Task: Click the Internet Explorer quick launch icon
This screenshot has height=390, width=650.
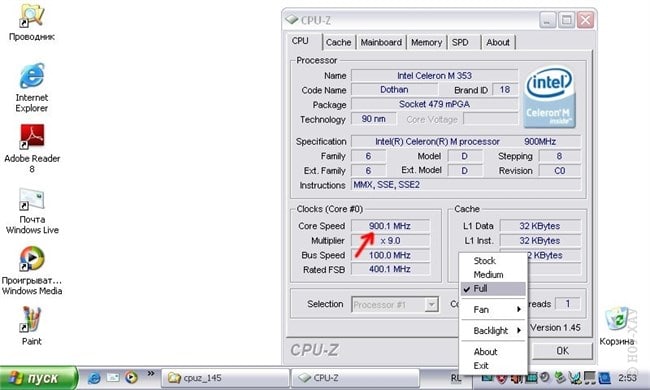Action: [x=95, y=378]
